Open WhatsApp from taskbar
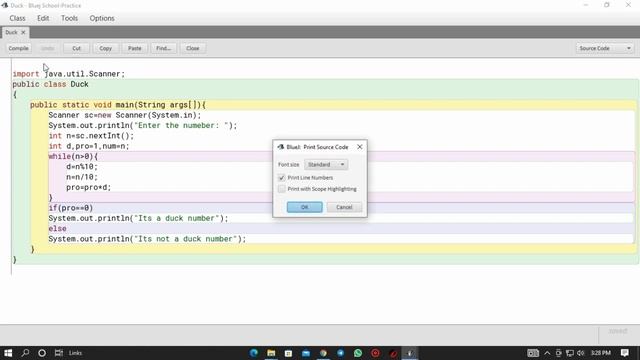This screenshot has width=640, height=360. click(x=358, y=353)
